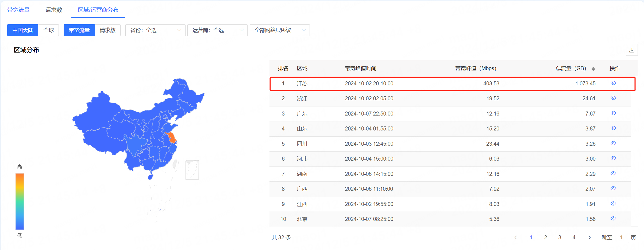
Task: Select 中国大陆 region toggle
Action: 23,30
